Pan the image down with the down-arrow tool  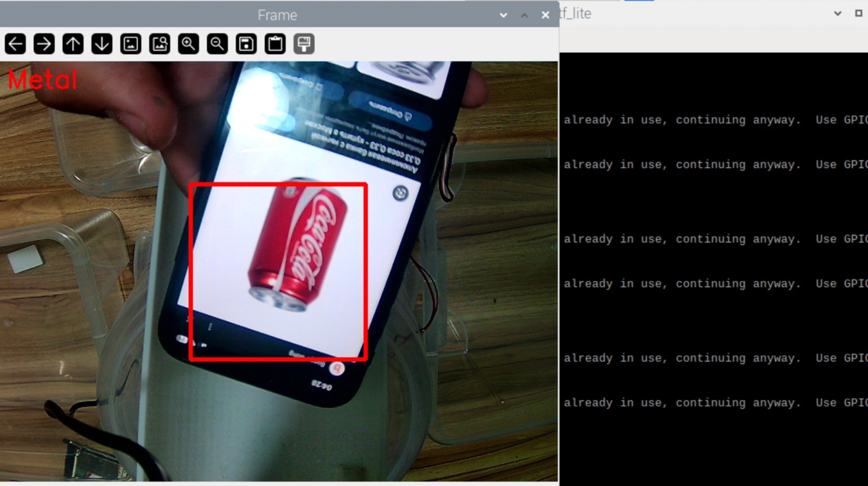pyautogui.click(x=102, y=44)
